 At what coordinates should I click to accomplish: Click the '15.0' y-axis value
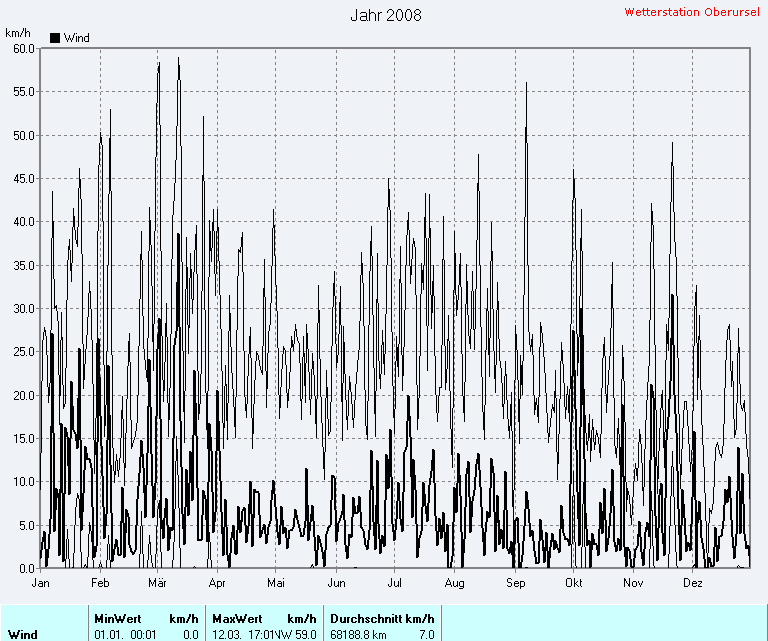coord(24,439)
